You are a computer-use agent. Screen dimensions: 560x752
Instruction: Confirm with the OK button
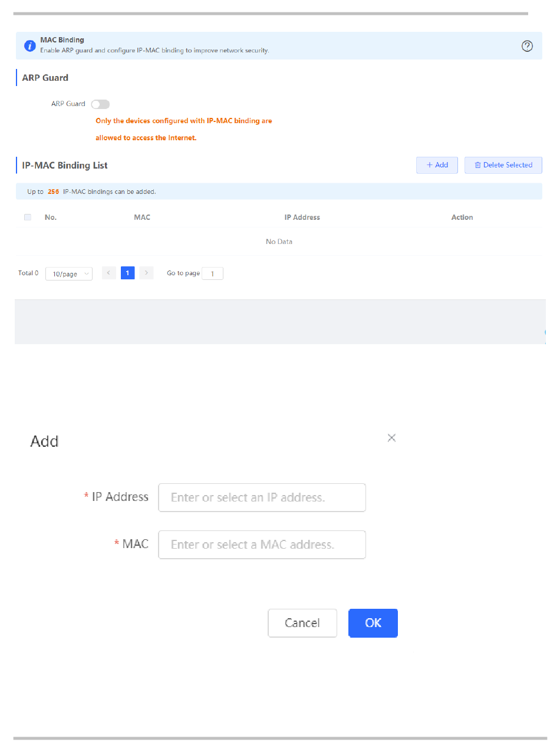pos(373,623)
